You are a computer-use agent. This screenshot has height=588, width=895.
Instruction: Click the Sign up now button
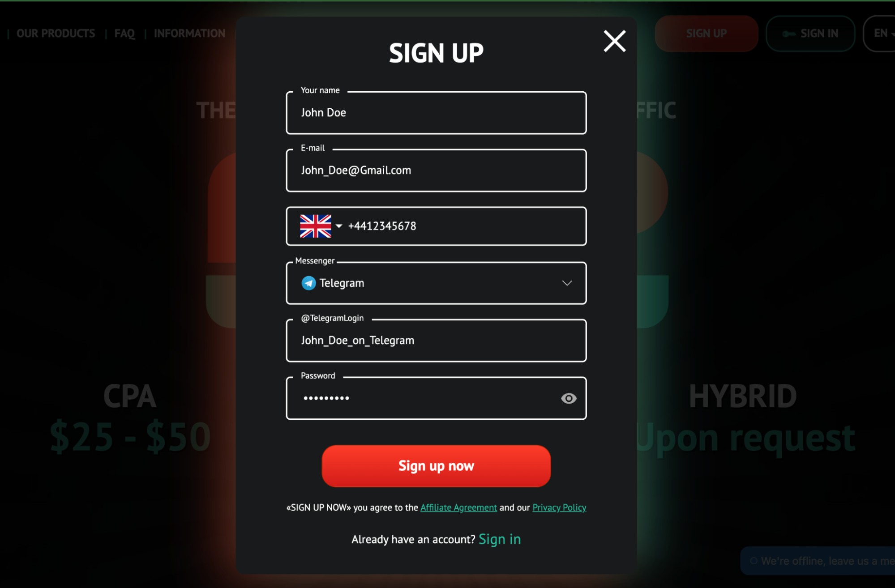tap(436, 466)
